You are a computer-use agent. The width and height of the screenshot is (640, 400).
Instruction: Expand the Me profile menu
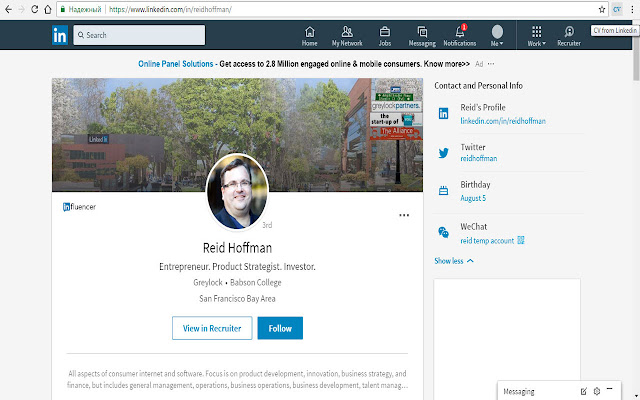click(x=497, y=36)
